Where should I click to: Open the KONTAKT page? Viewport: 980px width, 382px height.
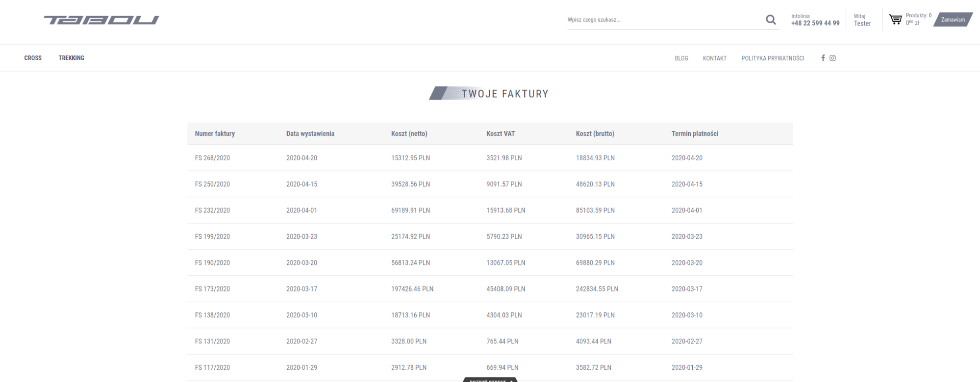click(714, 58)
